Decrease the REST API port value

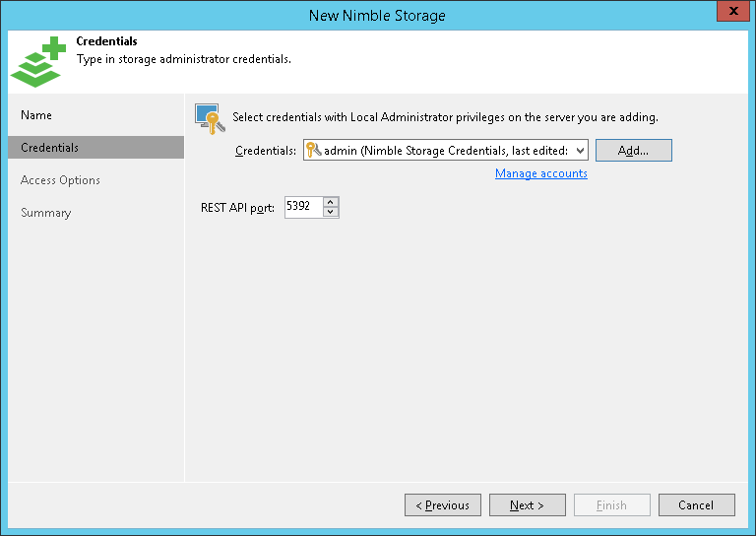pos(331,213)
